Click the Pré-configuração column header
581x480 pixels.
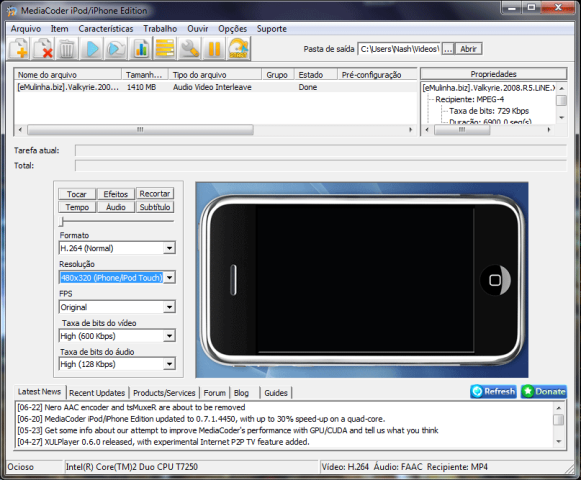[x=377, y=75]
